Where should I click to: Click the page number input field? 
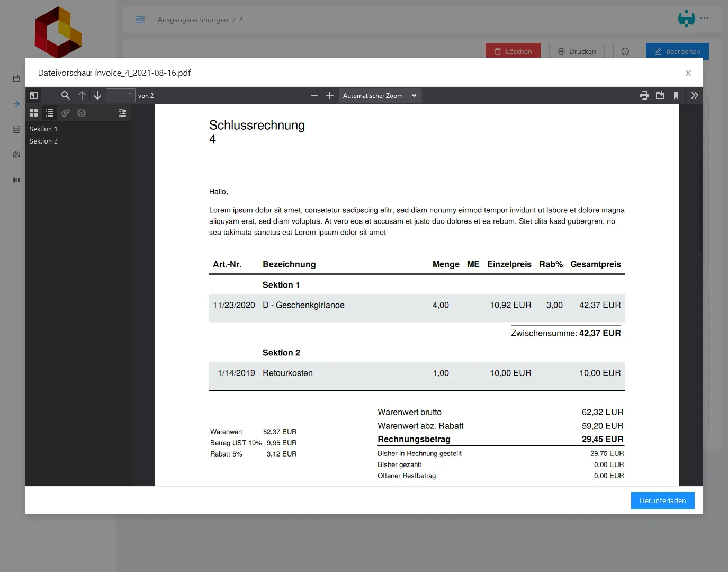click(120, 95)
